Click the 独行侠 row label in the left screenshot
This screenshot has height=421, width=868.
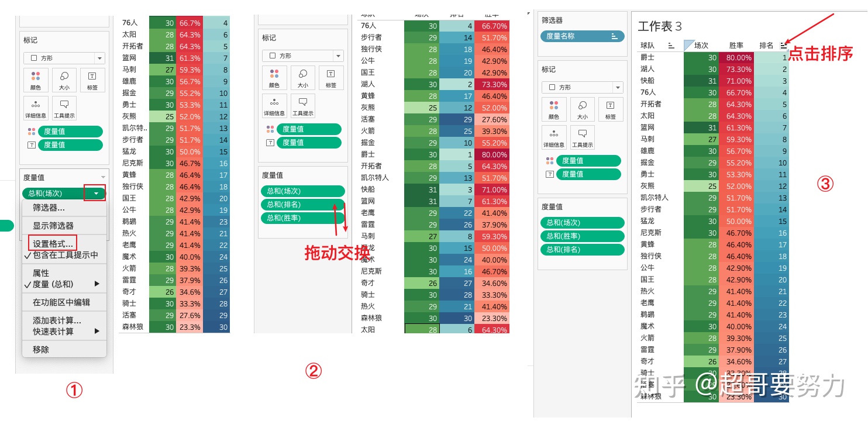click(132, 187)
